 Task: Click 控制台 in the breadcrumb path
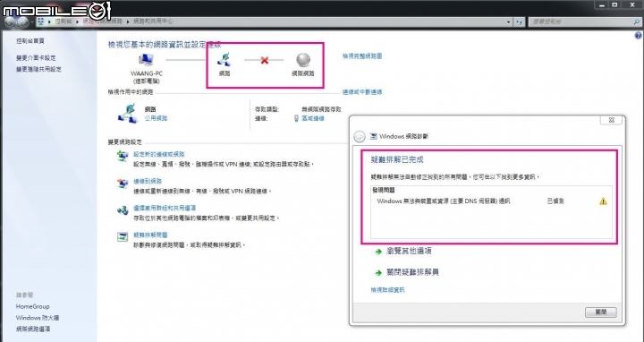64,21
